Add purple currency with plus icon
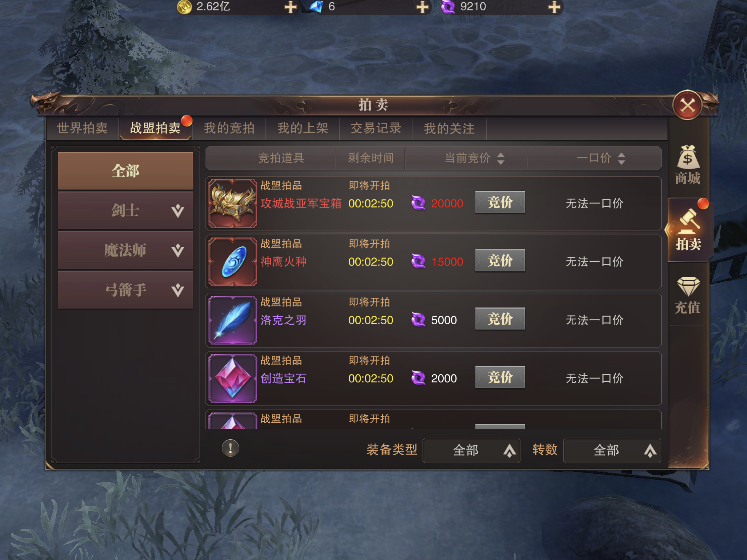Viewport: 747px width, 560px height. [554, 7]
